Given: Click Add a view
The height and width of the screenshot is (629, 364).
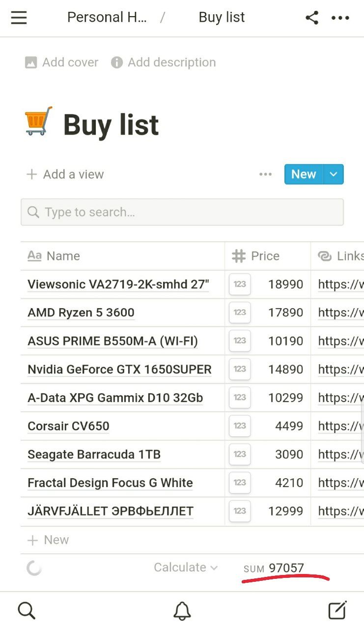Looking at the screenshot, I should click(x=65, y=174).
